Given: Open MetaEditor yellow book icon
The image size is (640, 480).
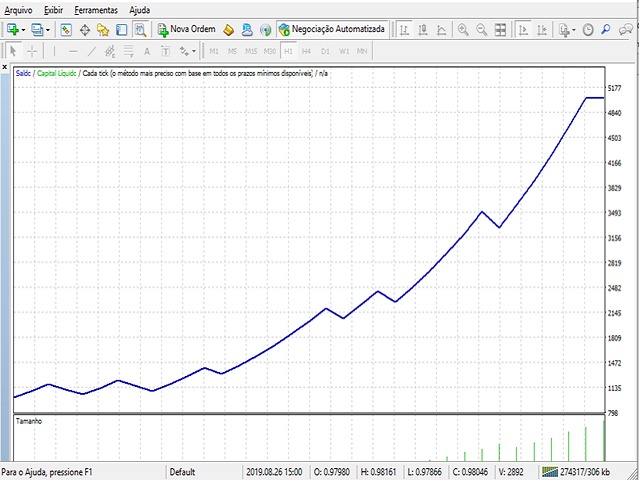Looking at the screenshot, I should [x=229, y=30].
